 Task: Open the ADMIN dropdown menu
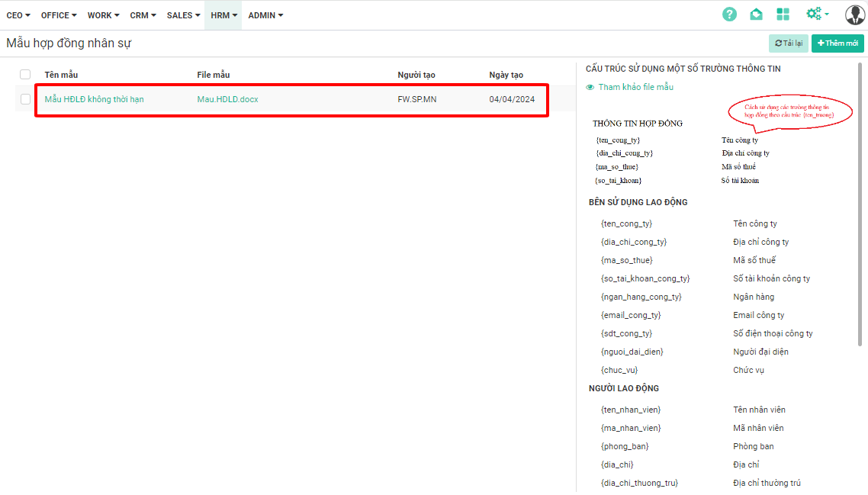(265, 15)
